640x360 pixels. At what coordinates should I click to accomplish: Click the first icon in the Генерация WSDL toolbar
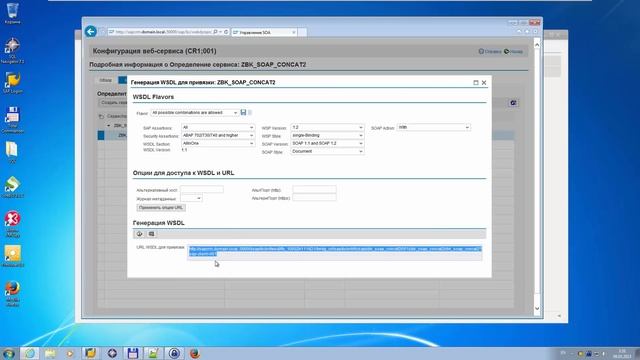coord(139,234)
